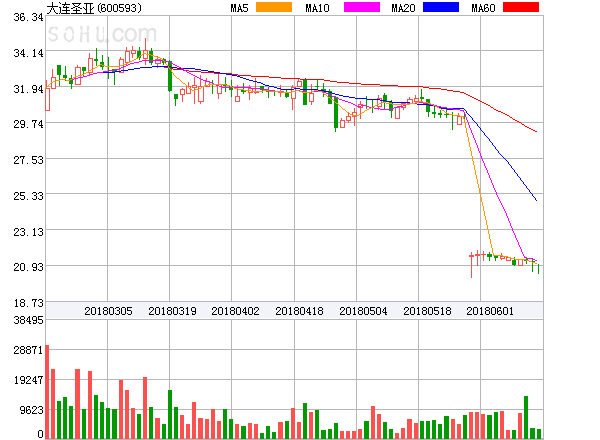
Task: Click the price axis label 25.33
Action: (28, 196)
